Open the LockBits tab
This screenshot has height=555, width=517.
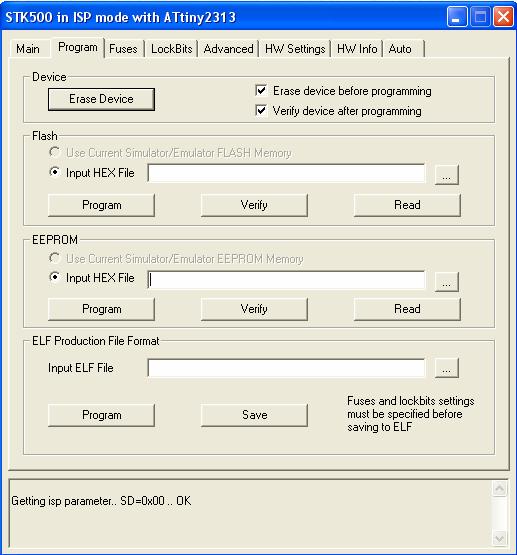(x=171, y=48)
